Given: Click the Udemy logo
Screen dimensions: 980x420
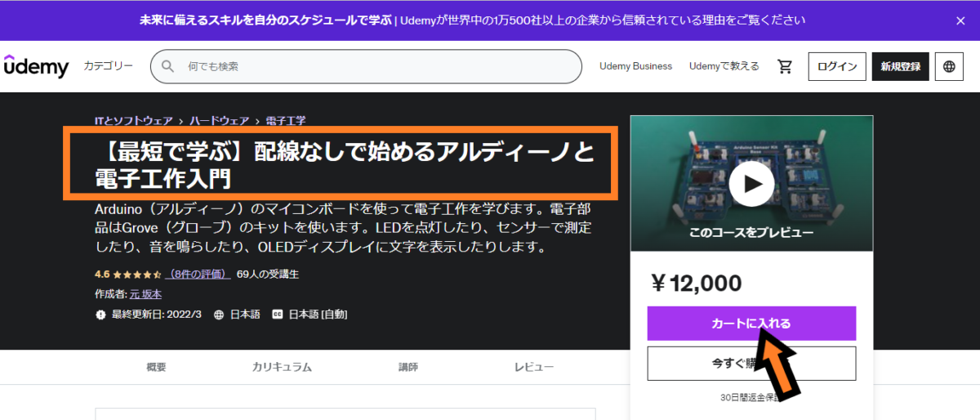Looking at the screenshot, I should coord(37,66).
